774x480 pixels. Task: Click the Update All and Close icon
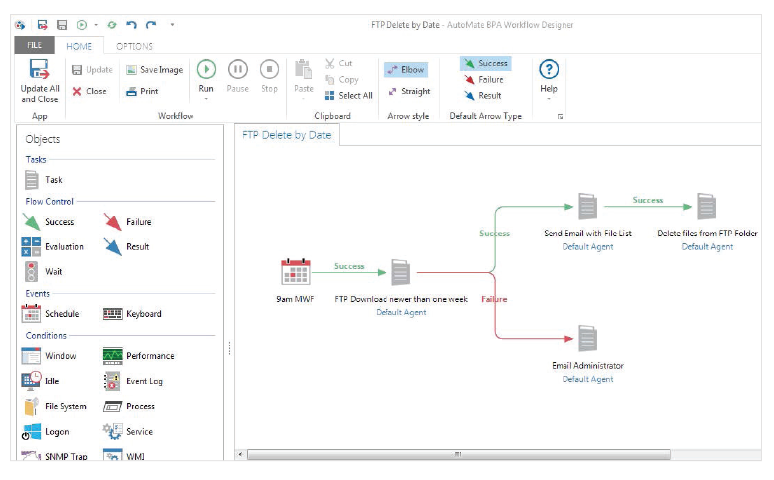click(x=40, y=70)
